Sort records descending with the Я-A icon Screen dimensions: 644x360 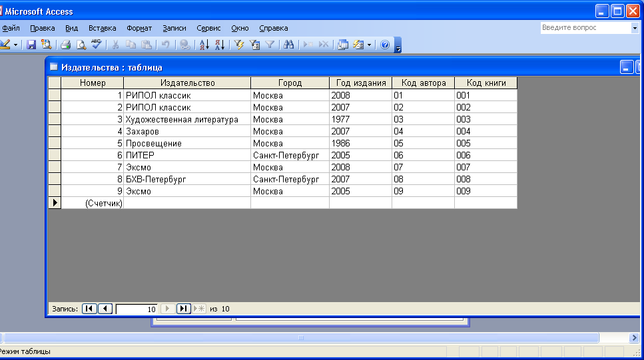[220, 45]
